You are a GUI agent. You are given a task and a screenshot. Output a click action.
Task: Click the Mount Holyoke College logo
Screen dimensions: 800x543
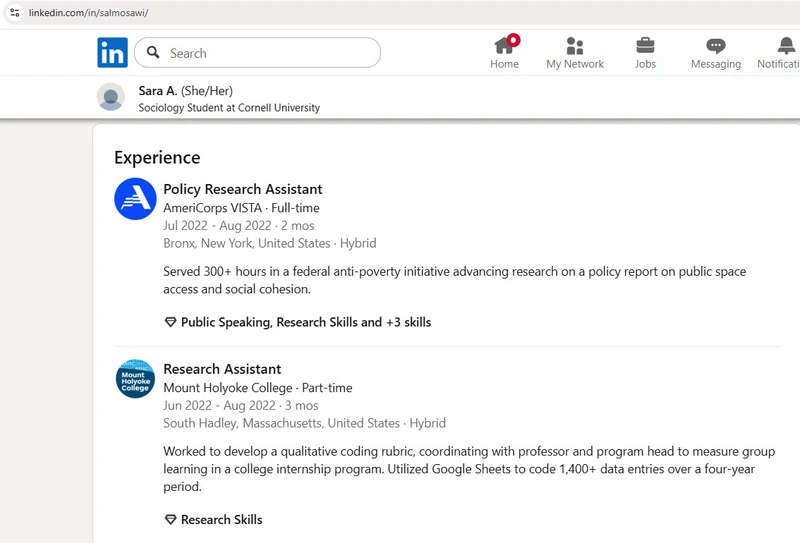pyautogui.click(x=135, y=379)
